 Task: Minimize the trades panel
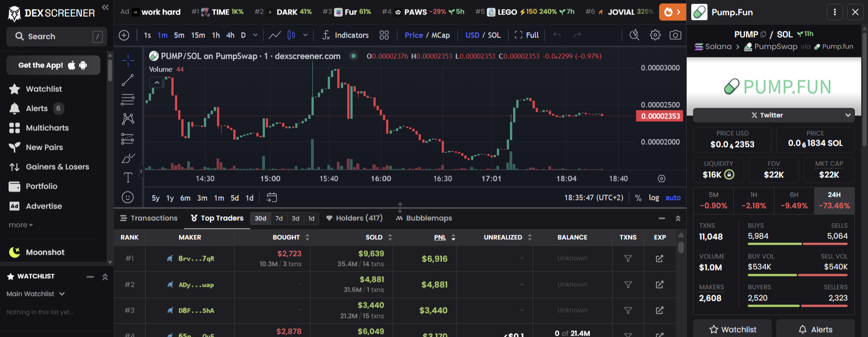[662, 218]
